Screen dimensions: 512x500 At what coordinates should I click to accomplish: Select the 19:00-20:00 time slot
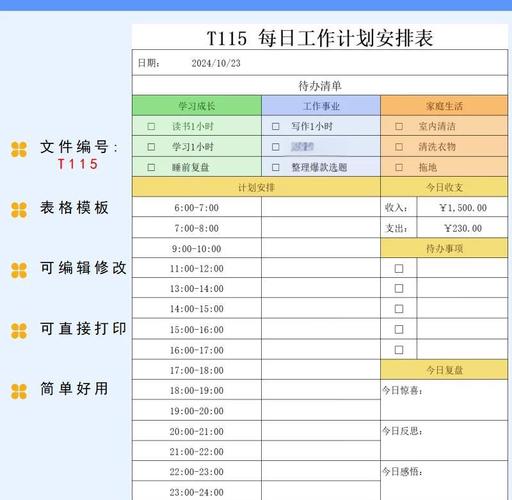tap(197, 411)
